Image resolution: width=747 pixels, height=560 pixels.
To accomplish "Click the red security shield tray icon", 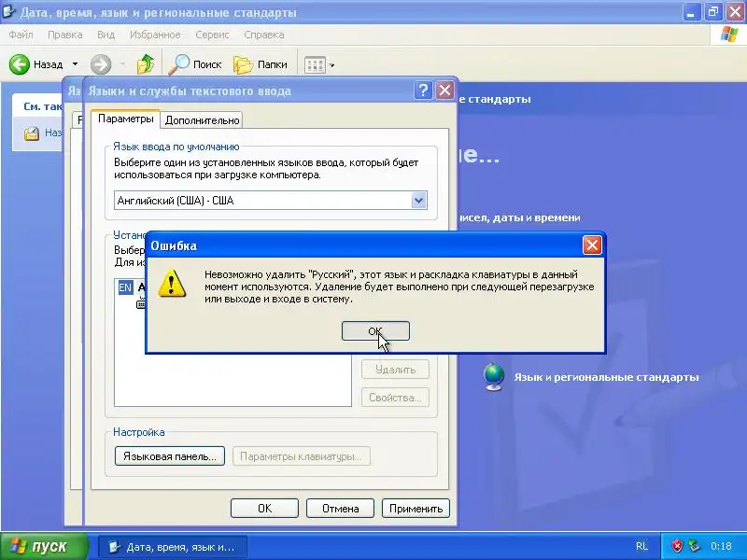I will pyautogui.click(x=677, y=546).
